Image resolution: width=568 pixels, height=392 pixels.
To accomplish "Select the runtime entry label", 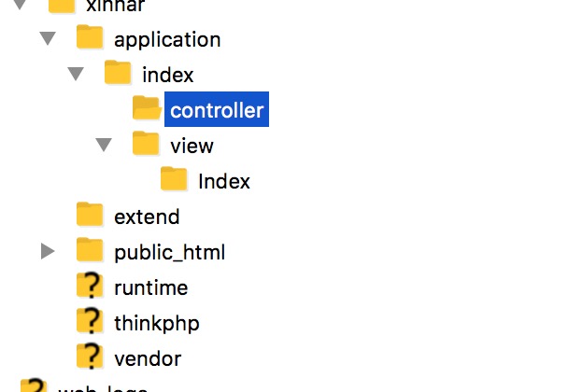I will [151, 287].
